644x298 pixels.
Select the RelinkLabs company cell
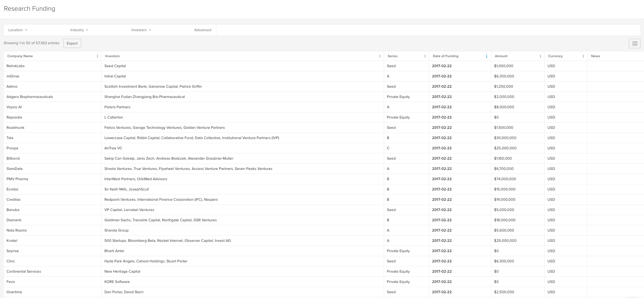pos(53,66)
